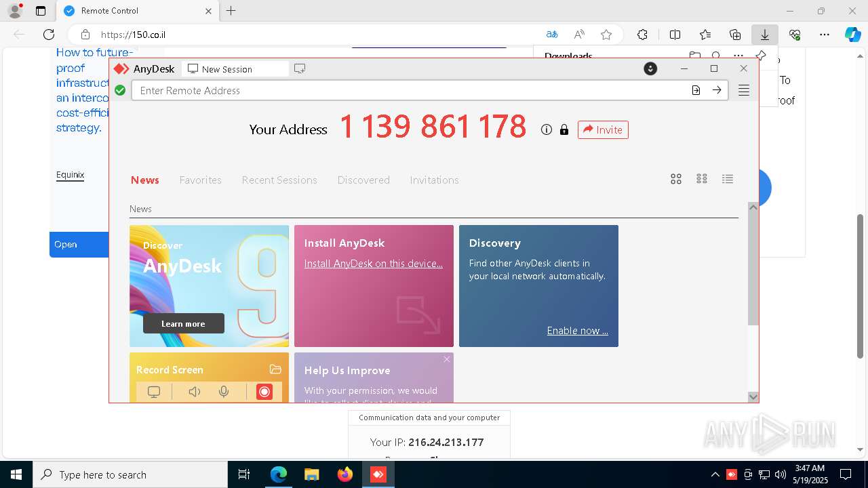Switch to list view layout
The width and height of the screenshot is (868, 488).
click(728, 179)
